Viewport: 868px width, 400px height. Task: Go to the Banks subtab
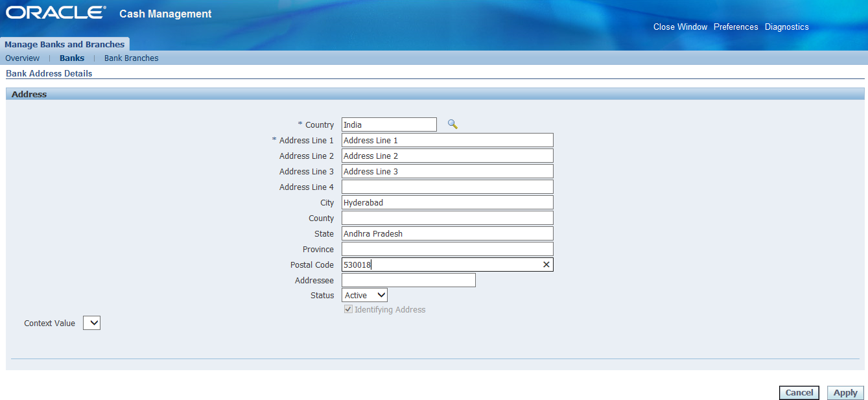click(72, 58)
